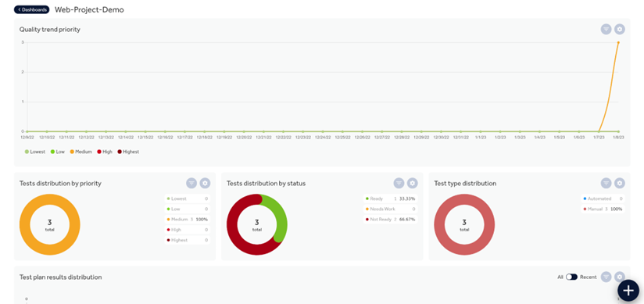The width and height of the screenshot is (644, 304).
Task: Go back via the Dashboards button
Action: pyautogui.click(x=31, y=9)
